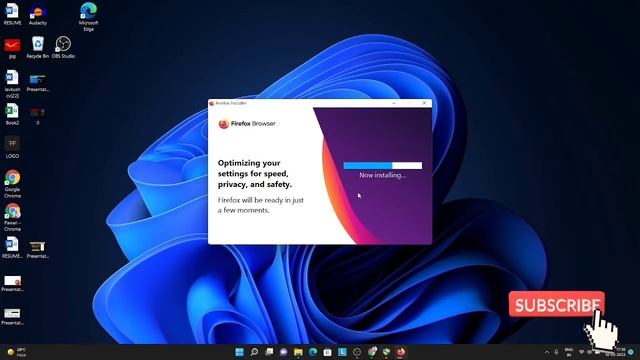Viewport: 640px width, 360px height.
Task: Click the 'Optimizing your settings' heading
Action: (x=255, y=173)
